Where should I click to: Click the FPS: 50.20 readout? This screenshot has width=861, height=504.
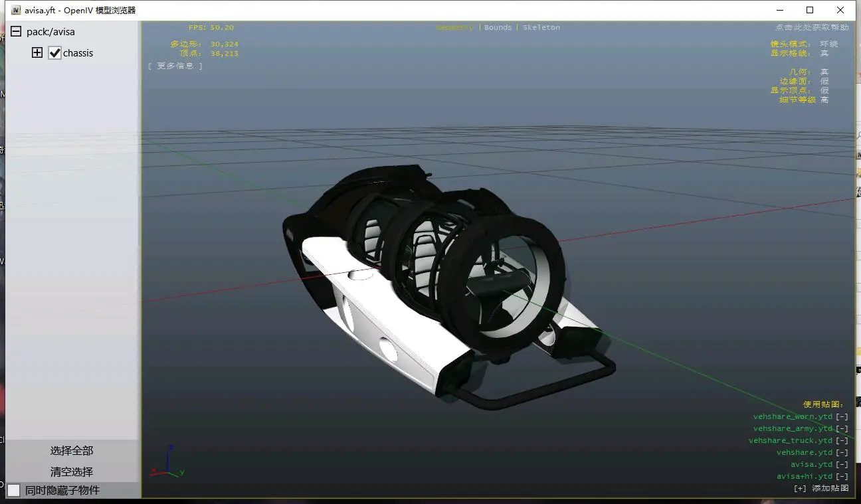[x=211, y=28]
